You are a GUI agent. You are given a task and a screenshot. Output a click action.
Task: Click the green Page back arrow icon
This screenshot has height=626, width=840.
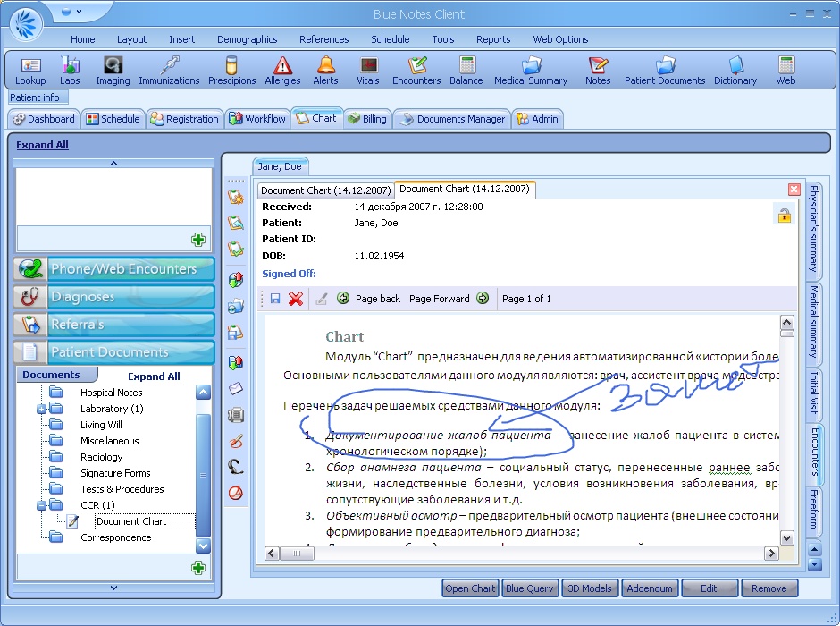pyautogui.click(x=343, y=298)
